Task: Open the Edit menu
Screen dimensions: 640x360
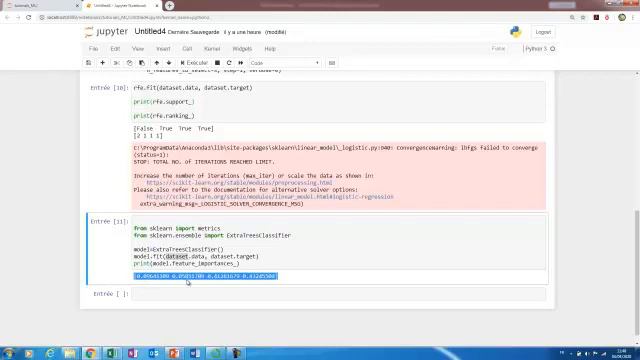Action: click(115, 49)
